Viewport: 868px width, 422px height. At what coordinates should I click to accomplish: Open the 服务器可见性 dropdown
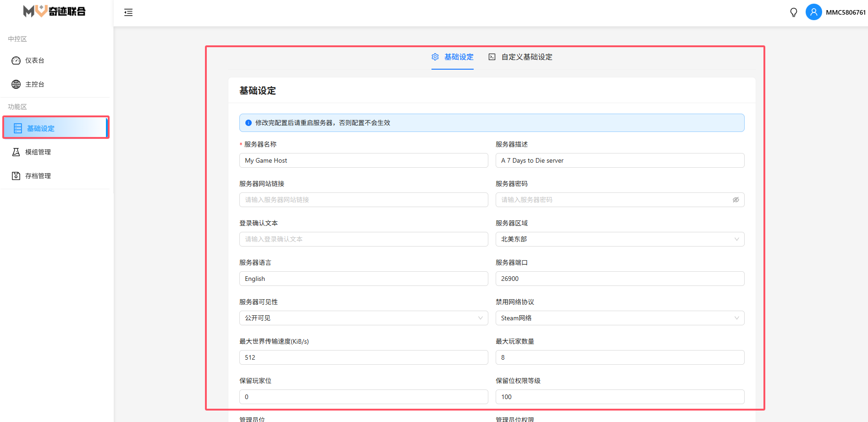pos(363,318)
